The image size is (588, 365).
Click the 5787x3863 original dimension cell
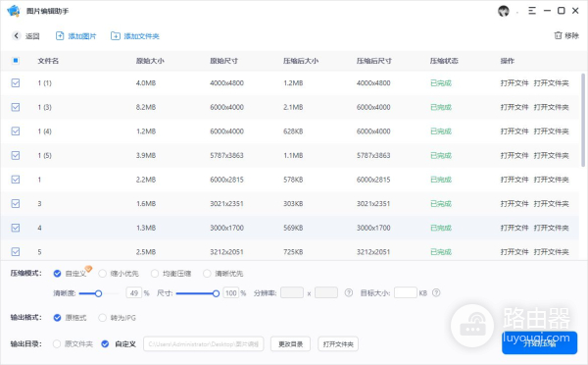(226, 155)
